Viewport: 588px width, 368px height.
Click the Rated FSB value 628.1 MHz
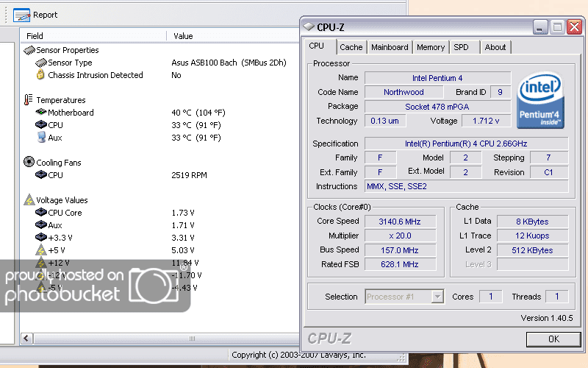[400, 264]
